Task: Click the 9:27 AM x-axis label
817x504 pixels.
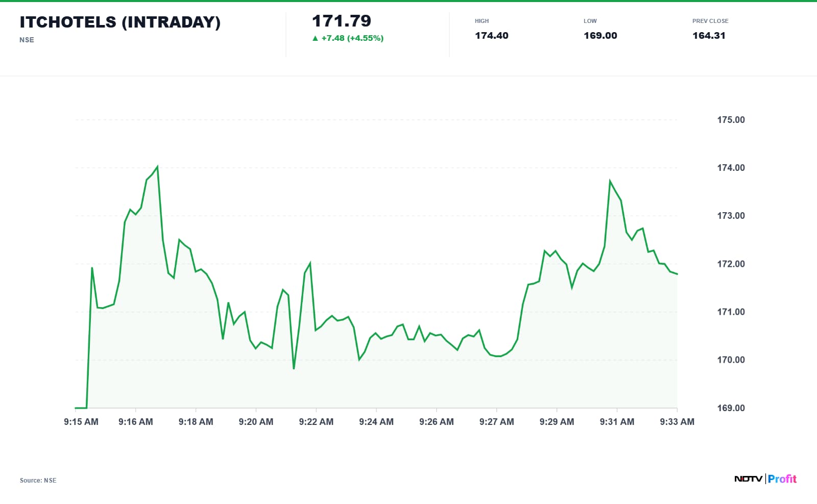Action: (497, 422)
